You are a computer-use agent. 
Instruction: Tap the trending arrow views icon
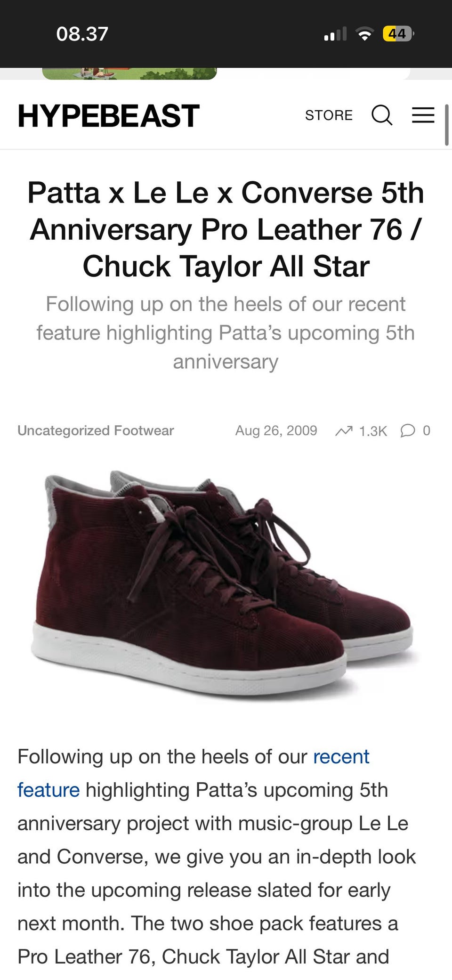click(x=344, y=430)
